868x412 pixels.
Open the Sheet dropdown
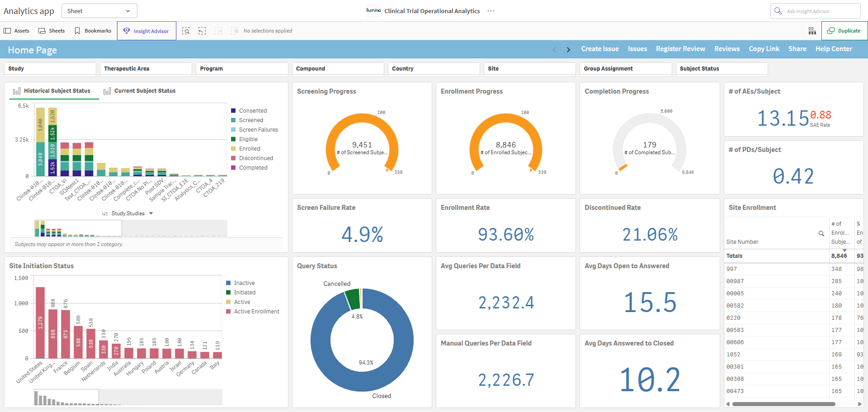(x=99, y=11)
